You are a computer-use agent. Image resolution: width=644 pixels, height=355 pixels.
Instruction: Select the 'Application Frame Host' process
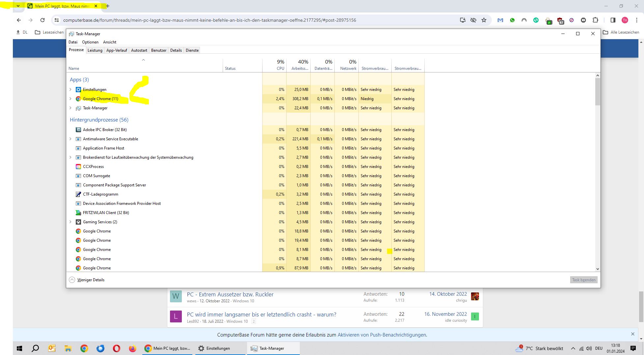246,148
